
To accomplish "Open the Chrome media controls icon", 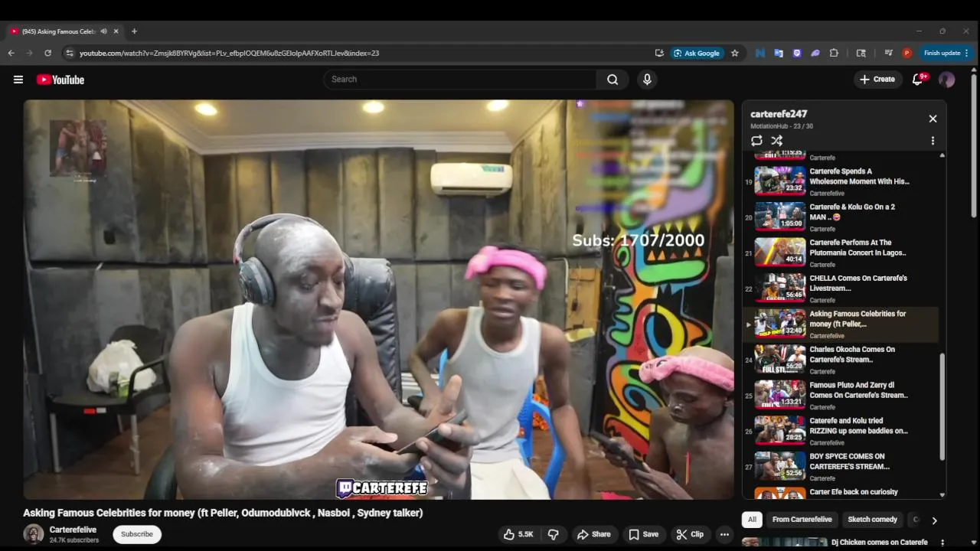I will pyautogui.click(x=888, y=53).
